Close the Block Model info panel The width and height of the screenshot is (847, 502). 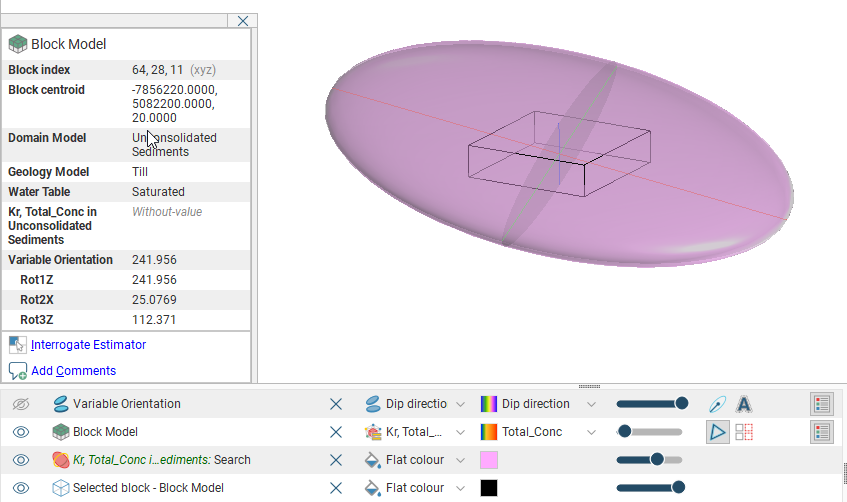pos(243,21)
